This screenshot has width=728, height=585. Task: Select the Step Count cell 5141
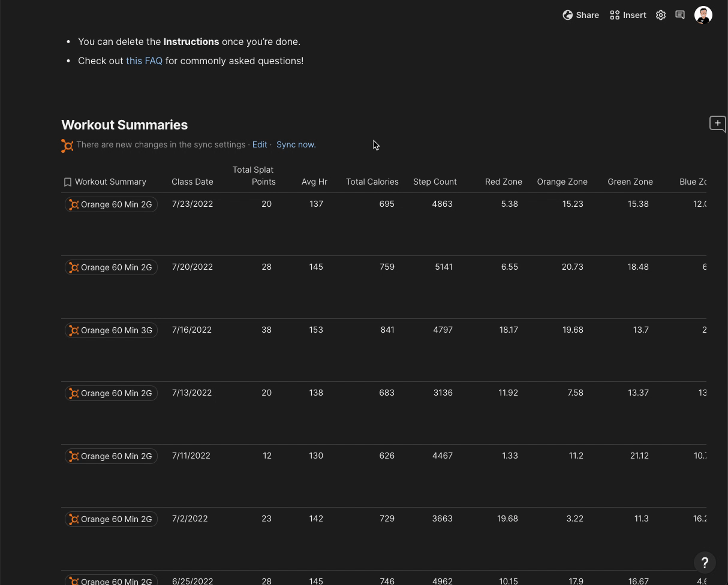[x=444, y=267]
